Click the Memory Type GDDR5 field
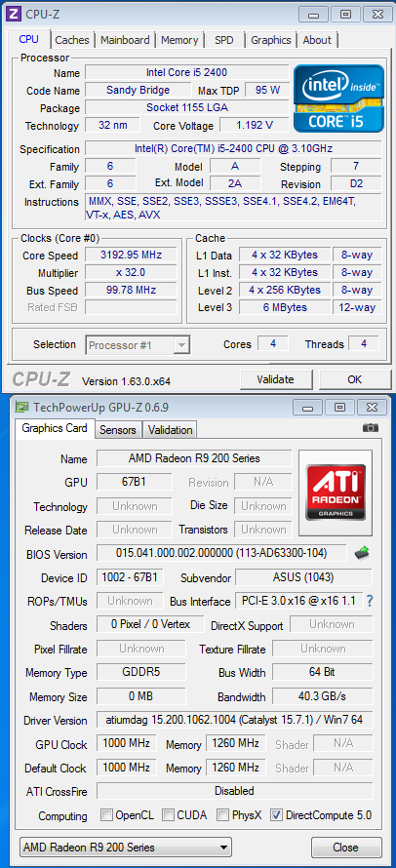The height and width of the screenshot is (868, 396). (x=140, y=672)
